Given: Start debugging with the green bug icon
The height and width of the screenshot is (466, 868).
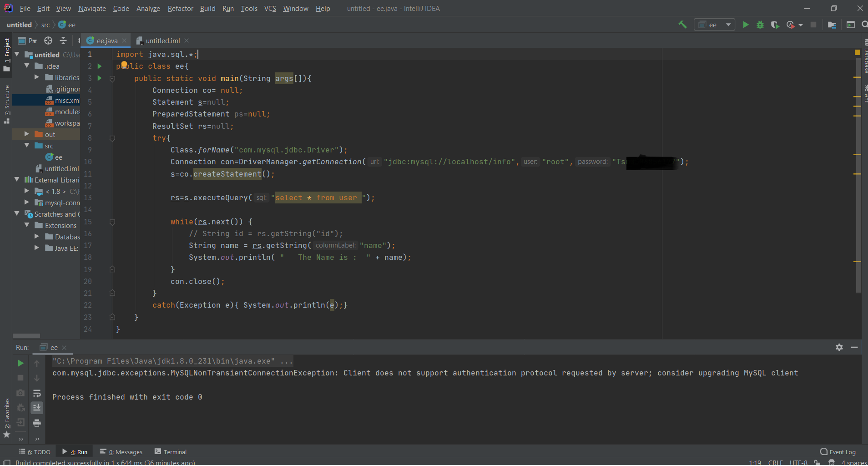Looking at the screenshot, I should 760,25.
